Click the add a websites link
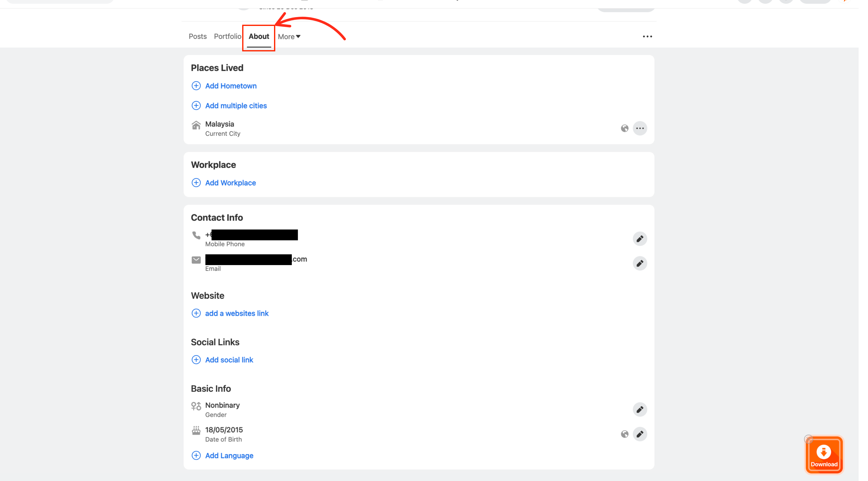The height and width of the screenshot is (481, 868). pos(237,313)
